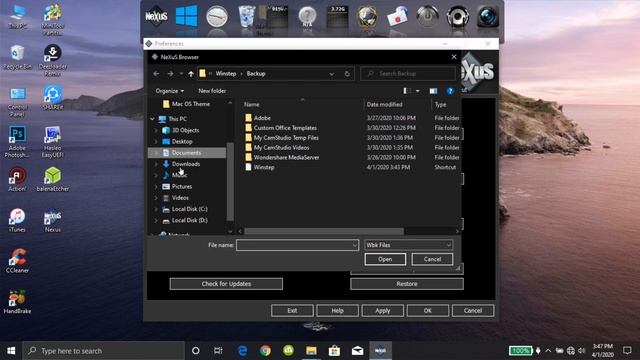Open Adobe Photoshop desktop shortcut
Image resolution: width=640 pixels, height=360 pixels.
click(x=17, y=141)
